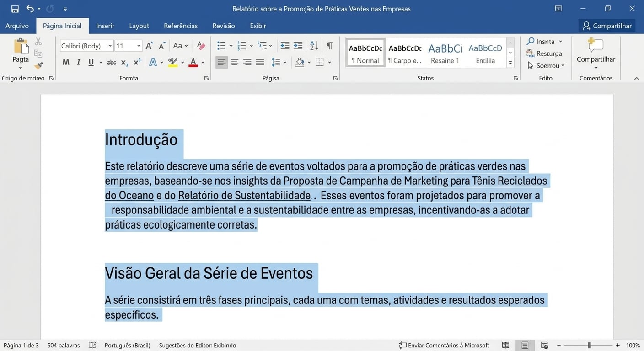
Task: Toggle italic formatting with the I button
Action: coord(79,62)
